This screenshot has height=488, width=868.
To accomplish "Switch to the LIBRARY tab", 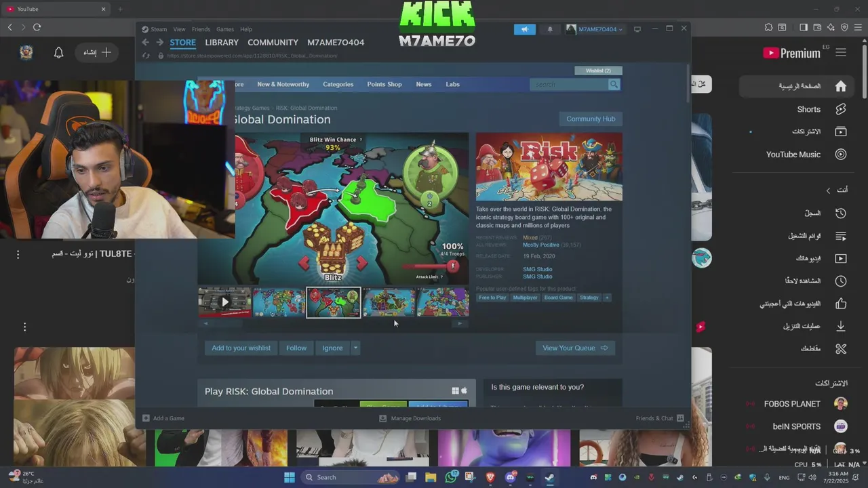I will (x=222, y=42).
